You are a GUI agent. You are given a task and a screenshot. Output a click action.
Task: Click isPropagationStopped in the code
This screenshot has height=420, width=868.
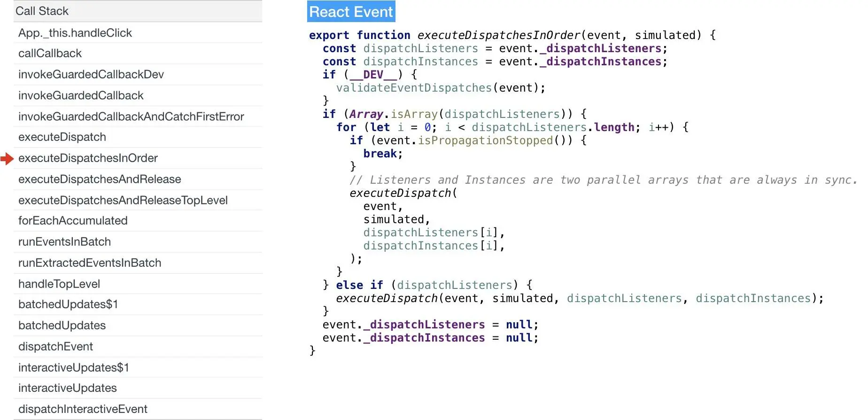pos(485,140)
